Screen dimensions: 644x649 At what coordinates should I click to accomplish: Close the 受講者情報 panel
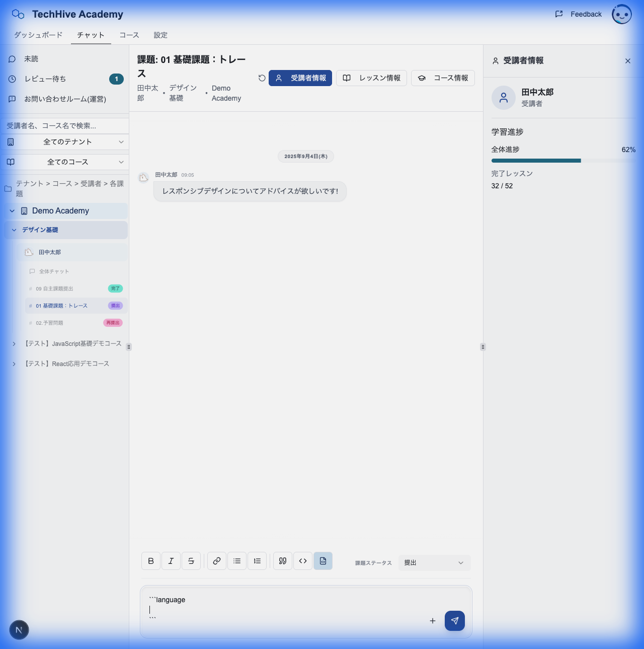pyautogui.click(x=628, y=61)
